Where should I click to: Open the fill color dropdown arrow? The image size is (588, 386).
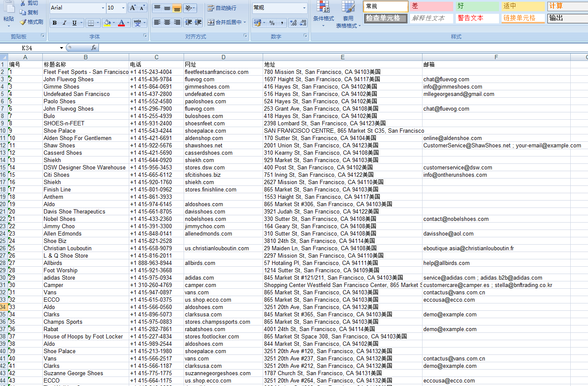coord(114,23)
